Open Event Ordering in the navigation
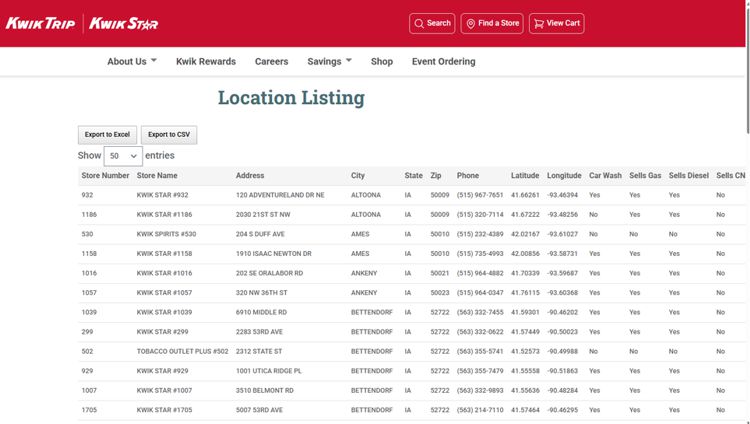 coord(443,61)
